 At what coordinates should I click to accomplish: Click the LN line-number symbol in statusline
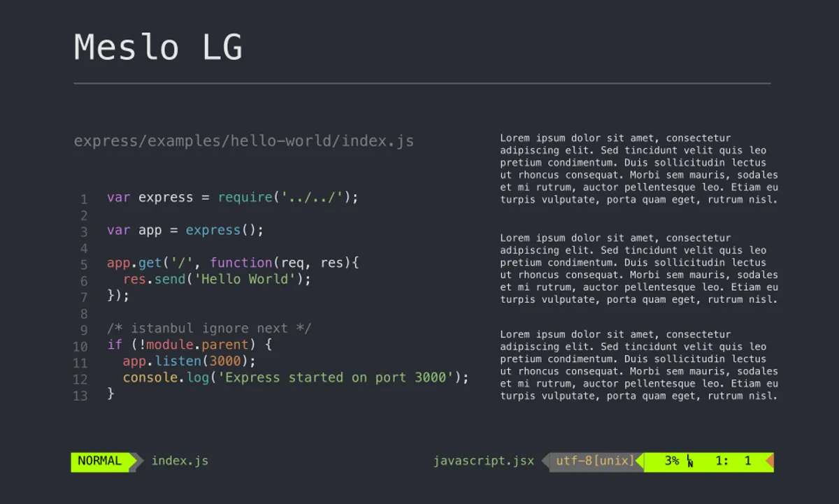tap(690, 462)
